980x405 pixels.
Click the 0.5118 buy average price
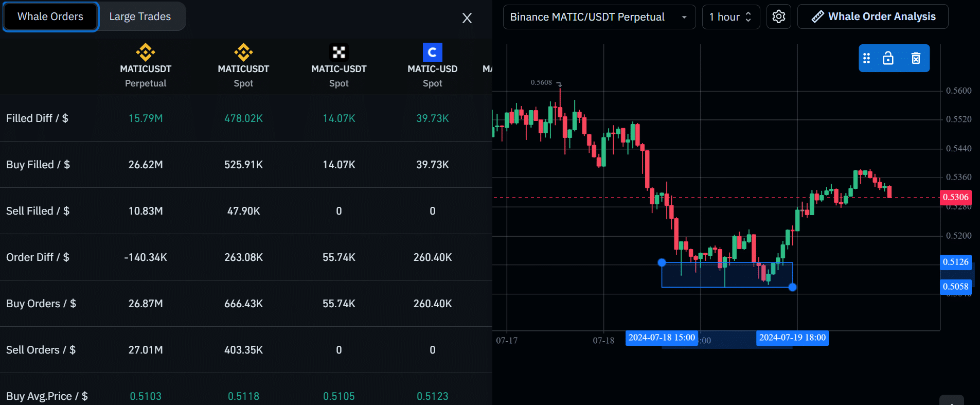point(243,396)
